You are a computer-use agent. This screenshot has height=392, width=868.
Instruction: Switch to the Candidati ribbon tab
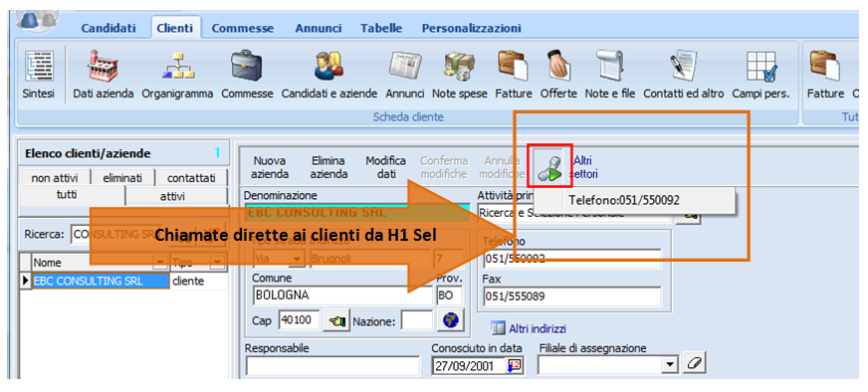click(108, 28)
